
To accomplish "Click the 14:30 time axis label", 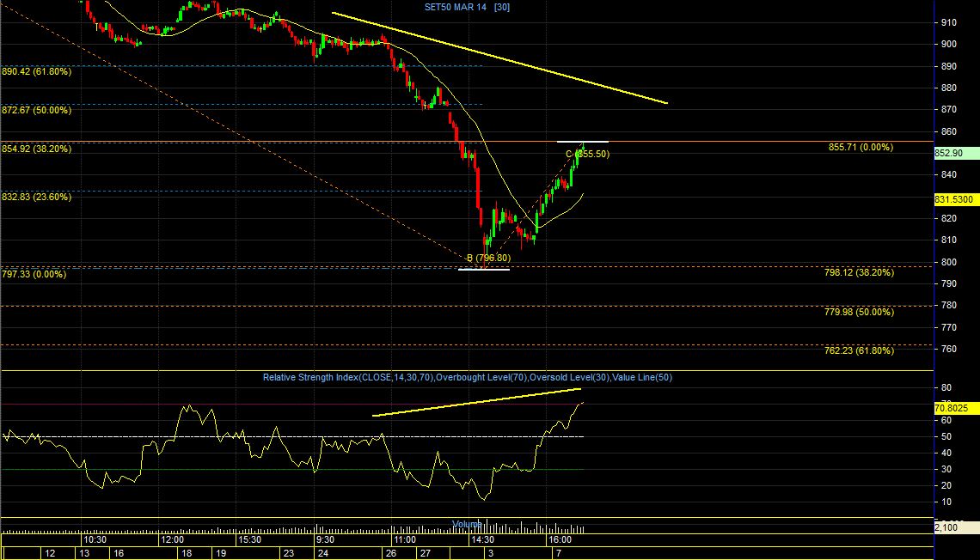I will pos(482,540).
